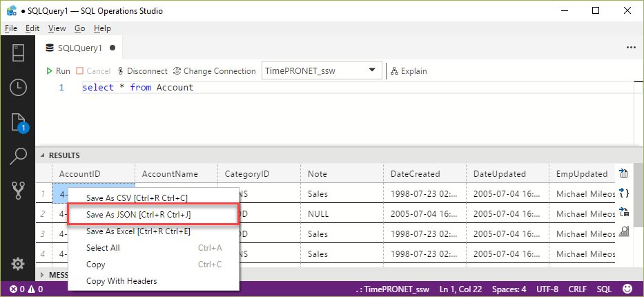Select row number 1 in results
The image size is (644, 297).
click(43, 193)
